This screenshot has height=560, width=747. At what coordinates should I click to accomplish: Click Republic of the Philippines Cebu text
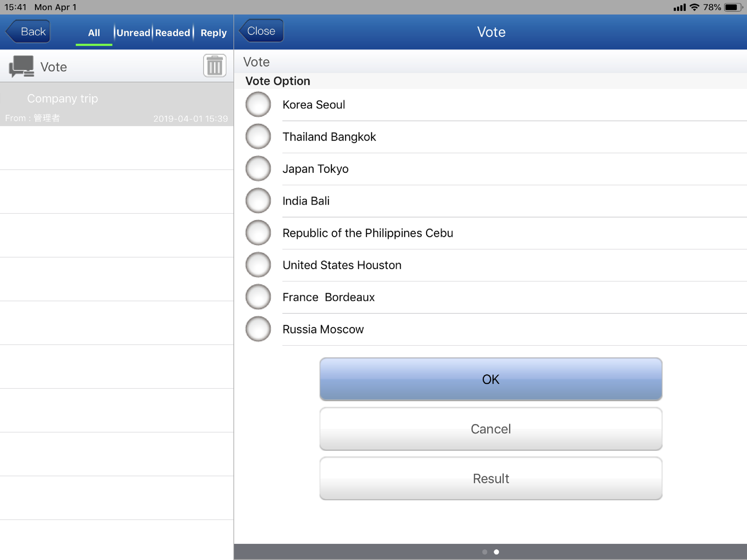pyautogui.click(x=368, y=233)
